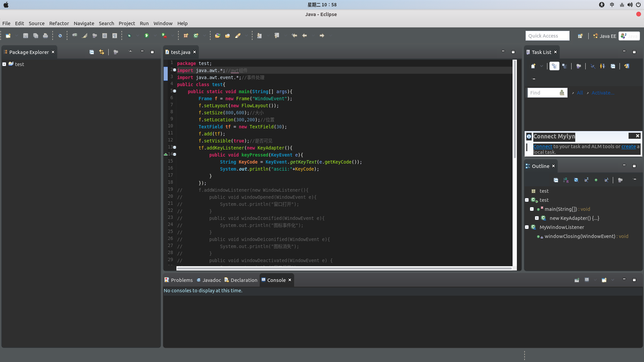Image resolution: width=644 pixels, height=362 pixels.
Task: Expand new KeyAdapter() node in Outline
Action: (537, 218)
